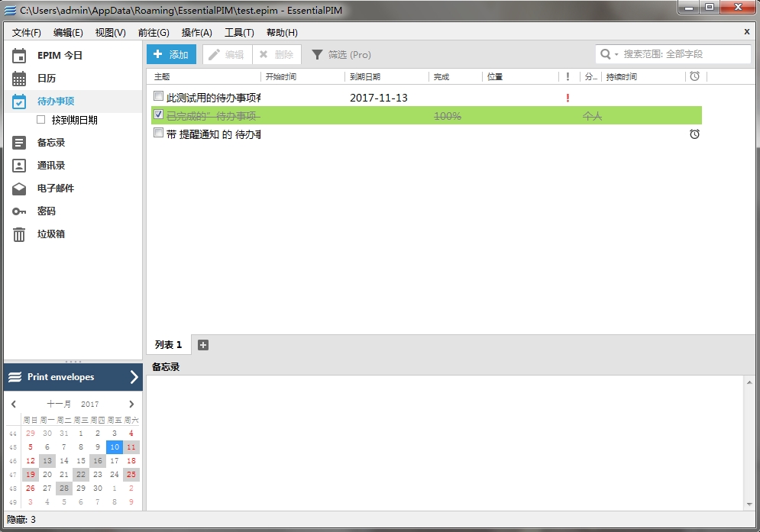
Task: Go to next month in mini calendar
Action: [131, 405]
